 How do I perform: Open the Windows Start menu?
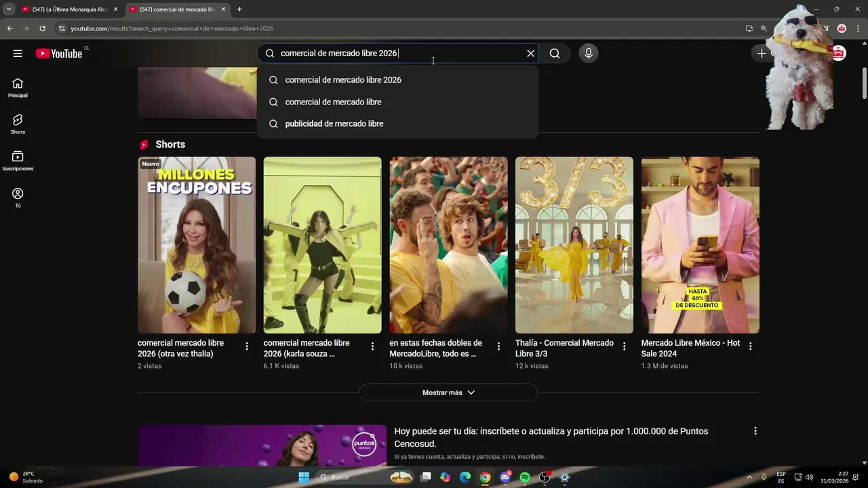[x=304, y=477]
